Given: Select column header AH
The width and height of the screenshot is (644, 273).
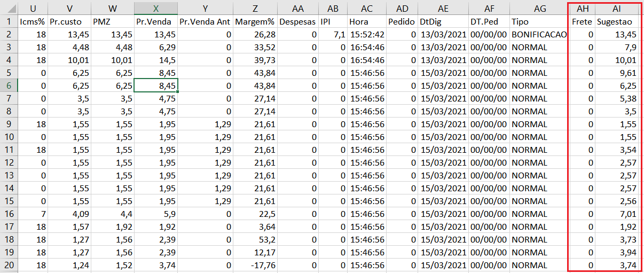Looking at the screenshot, I should [583, 8].
